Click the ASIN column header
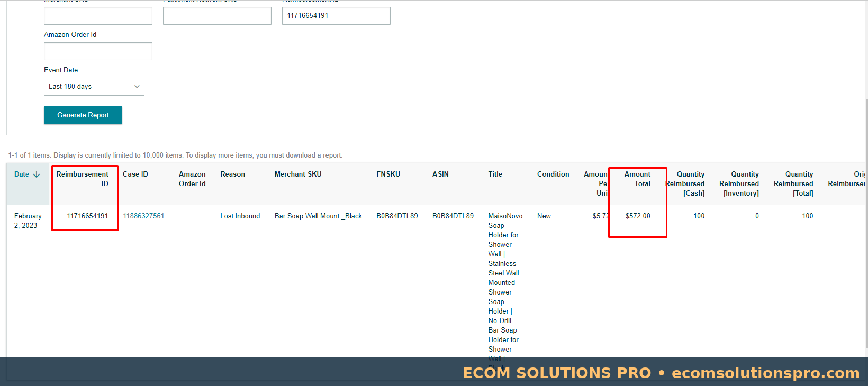 coord(440,174)
